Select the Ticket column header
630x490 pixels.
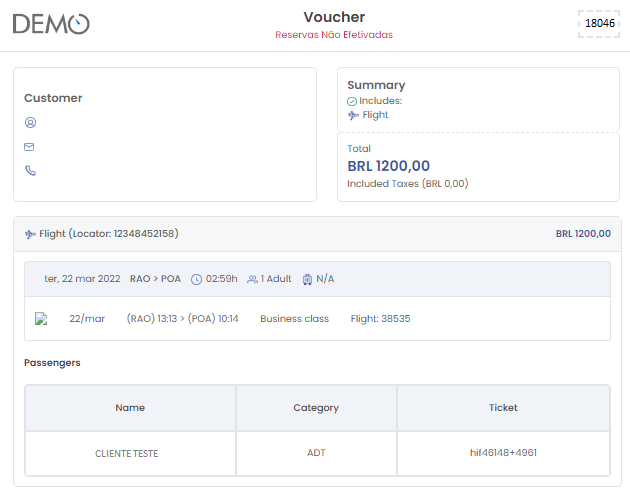503,408
